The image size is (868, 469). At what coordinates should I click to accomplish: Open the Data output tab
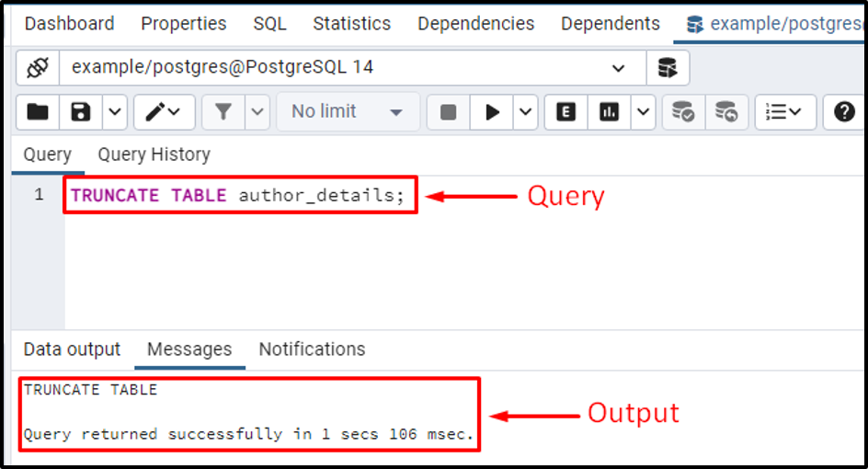(x=72, y=349)
